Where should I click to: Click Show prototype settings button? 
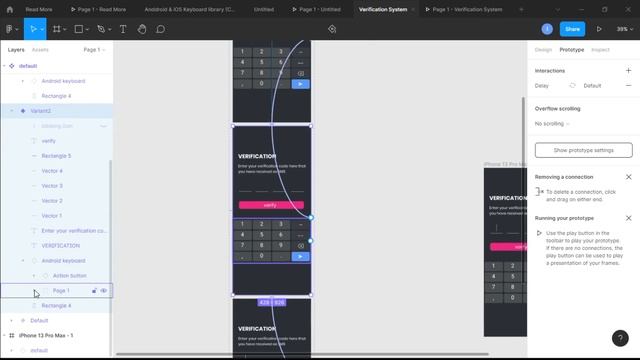click(584, 150)
